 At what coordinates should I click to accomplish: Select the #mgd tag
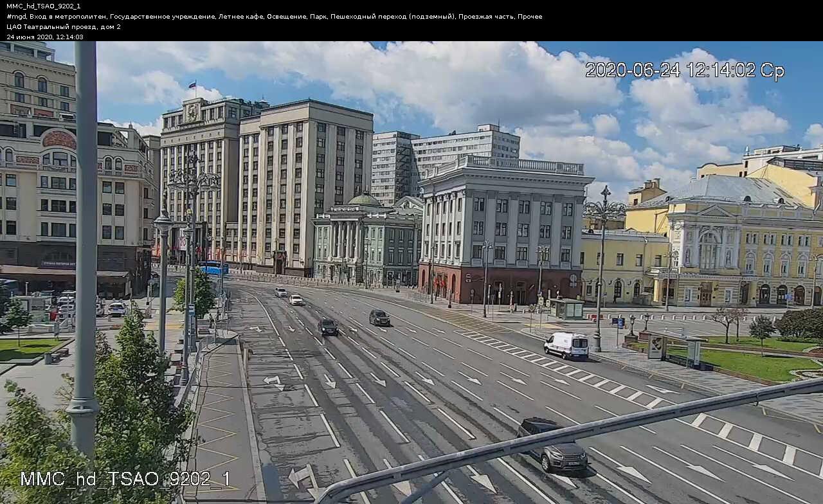[16, 17]
